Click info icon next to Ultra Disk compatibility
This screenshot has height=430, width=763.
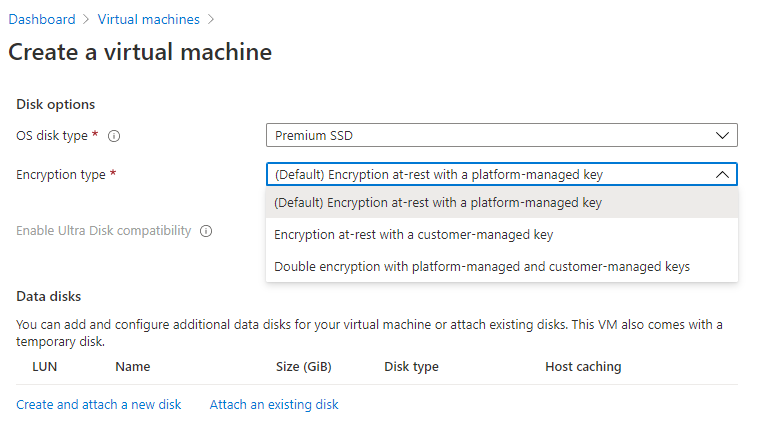pyautogui.click(x=206, y=231)
